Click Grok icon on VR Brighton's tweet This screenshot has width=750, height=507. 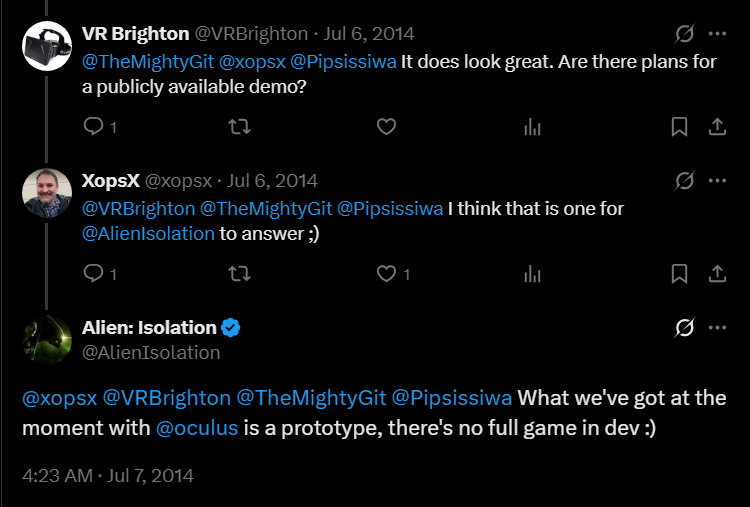click(x=684, y=34)
